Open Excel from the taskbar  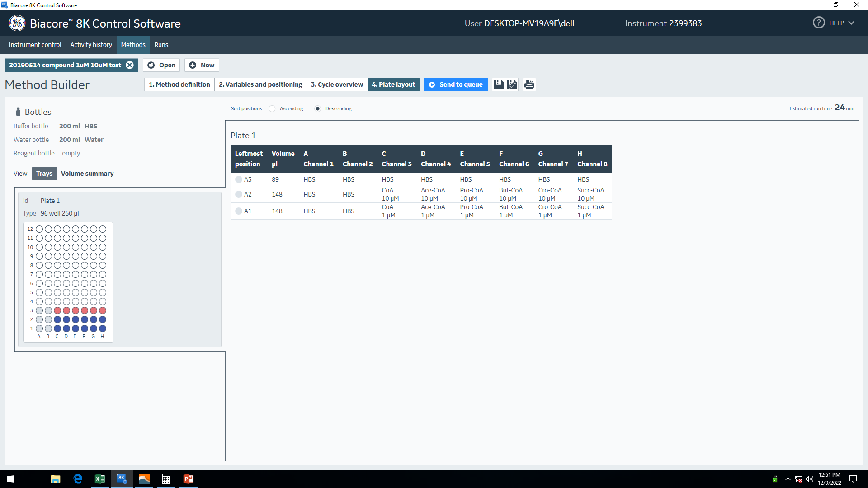[100, 479]
